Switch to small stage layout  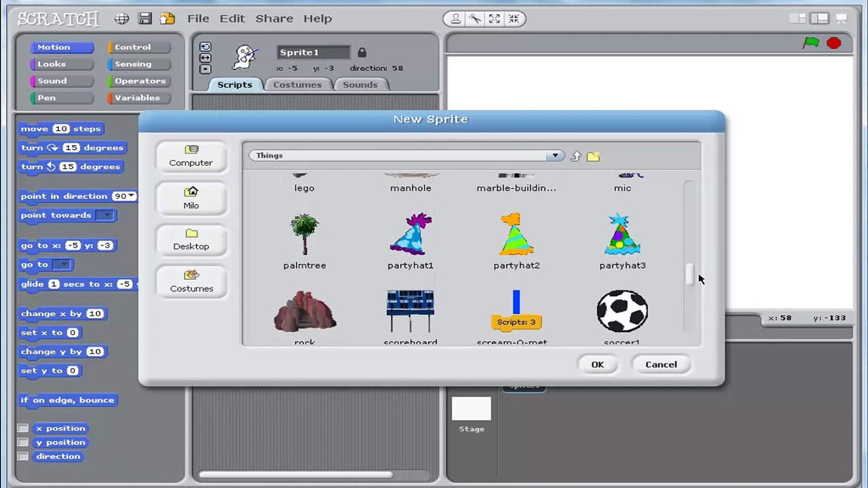pos(797,19)
